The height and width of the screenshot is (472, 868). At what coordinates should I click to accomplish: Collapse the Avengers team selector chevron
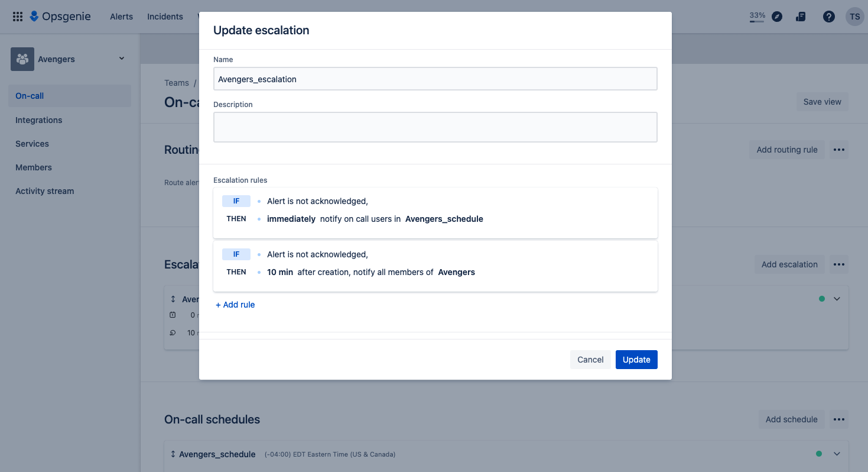click(121, 59)
